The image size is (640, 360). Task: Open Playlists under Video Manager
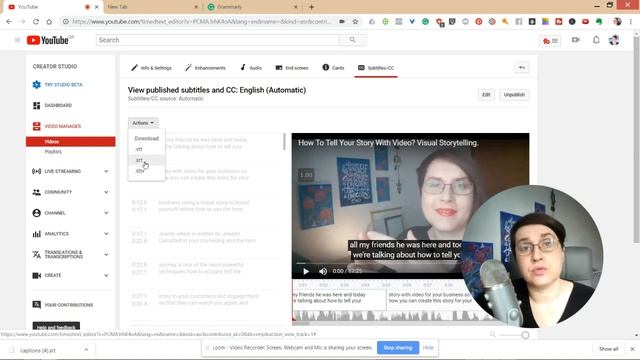pyautogui.click(x=53, y=152)
